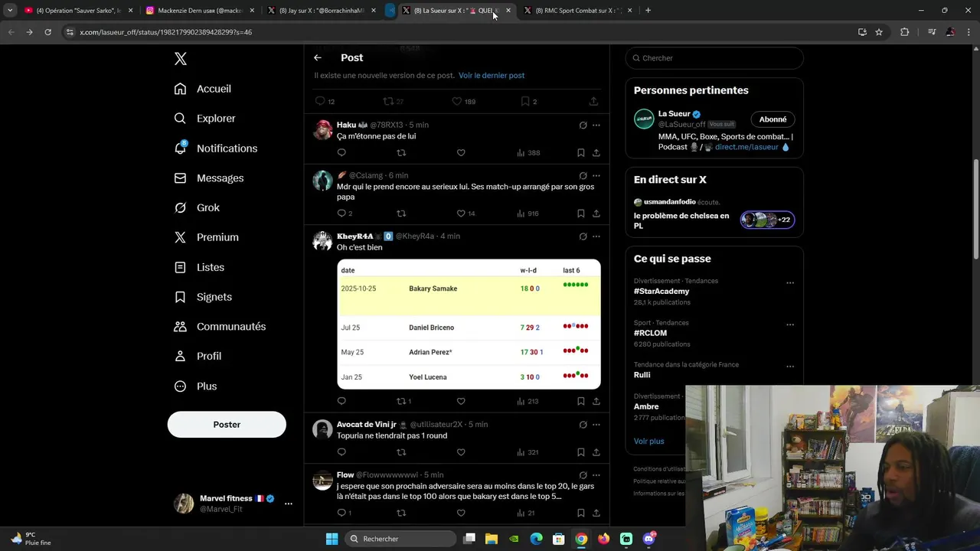Click the Chercher search field
980x551 pixels.
(714, 58)
